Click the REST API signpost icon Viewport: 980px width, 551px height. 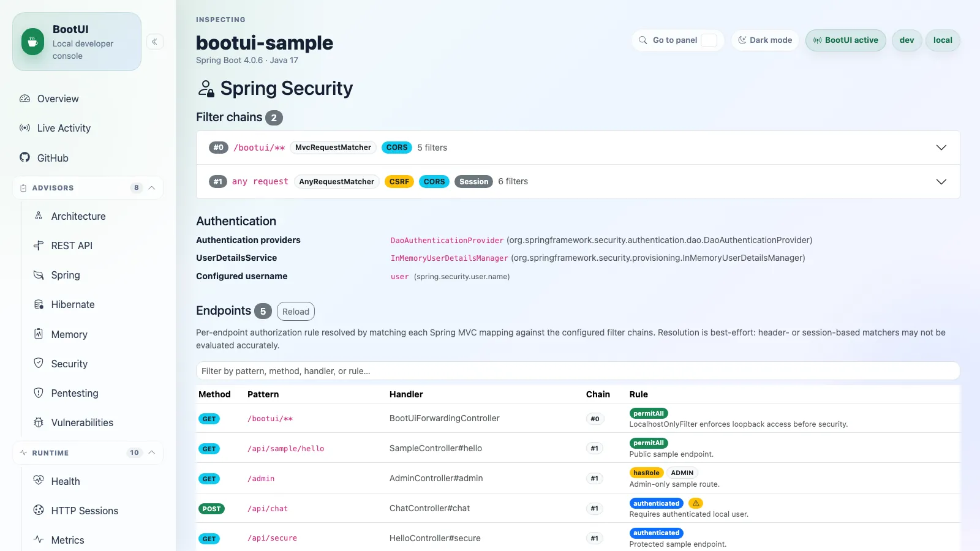[x=39, y=246]
